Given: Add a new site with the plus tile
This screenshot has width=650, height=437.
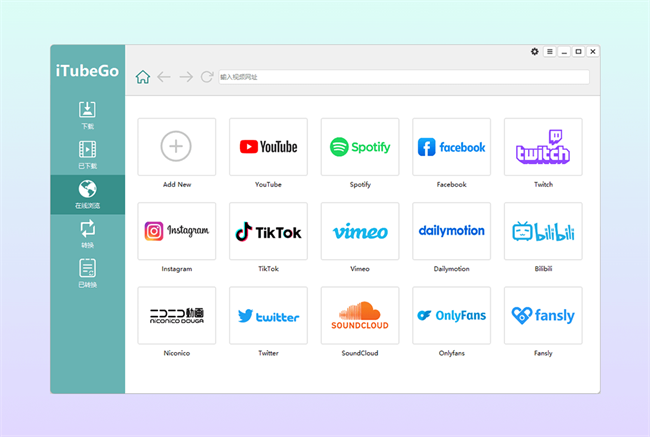Looking at the screenshot, I should tap(177, 147).
